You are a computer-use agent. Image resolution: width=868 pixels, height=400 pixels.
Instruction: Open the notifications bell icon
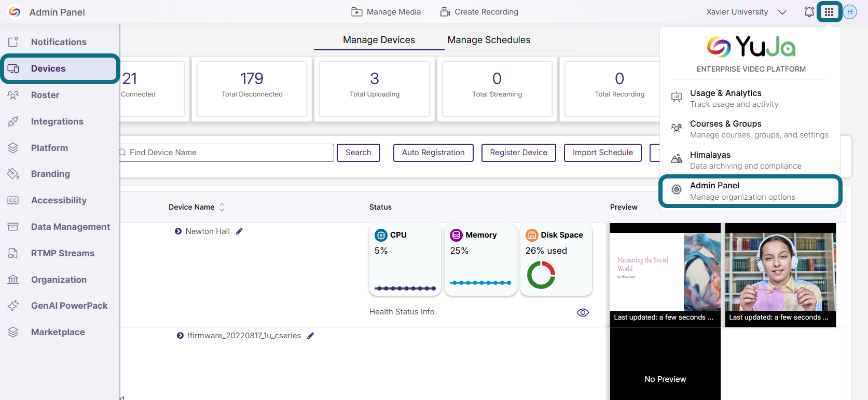click(809, 12)
